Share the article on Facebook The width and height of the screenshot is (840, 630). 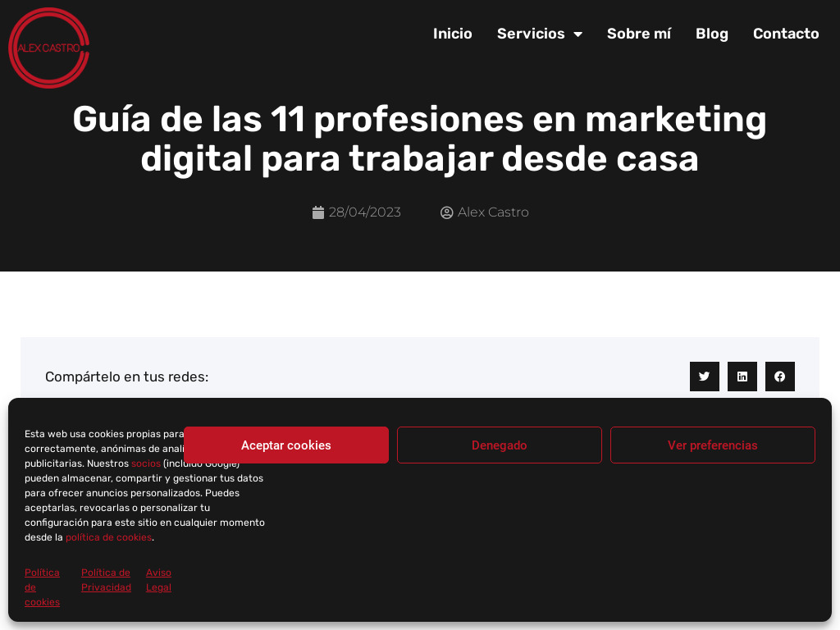779,376
